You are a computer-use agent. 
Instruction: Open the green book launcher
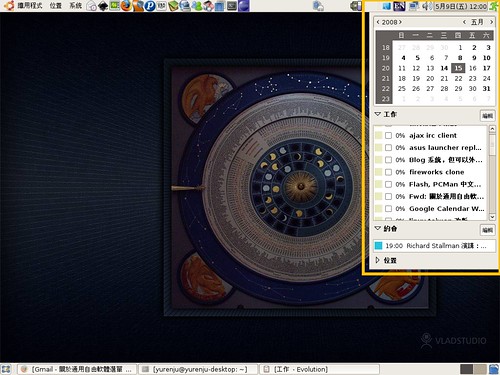coord(173,6)
